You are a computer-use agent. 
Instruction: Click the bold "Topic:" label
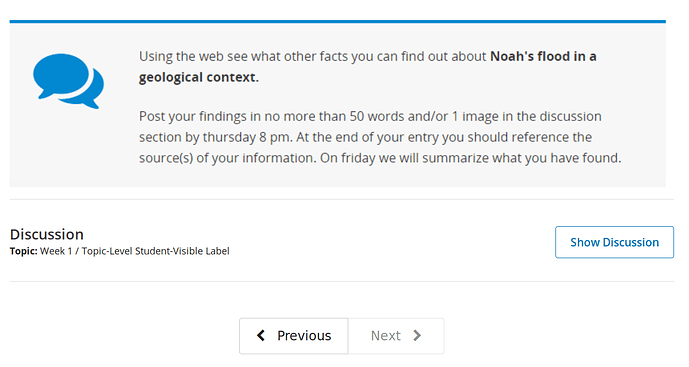point(24,251)
